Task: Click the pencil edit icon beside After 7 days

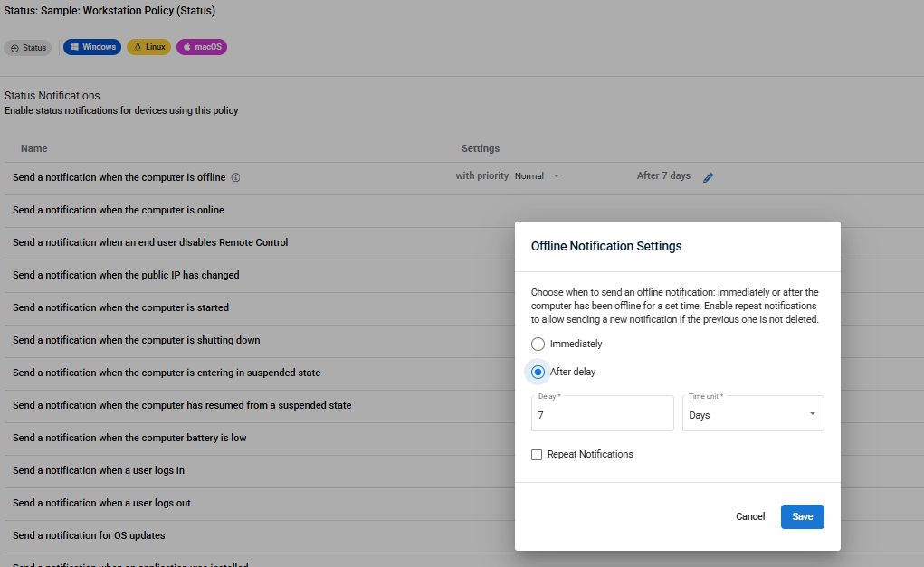Action: (708, 177)
